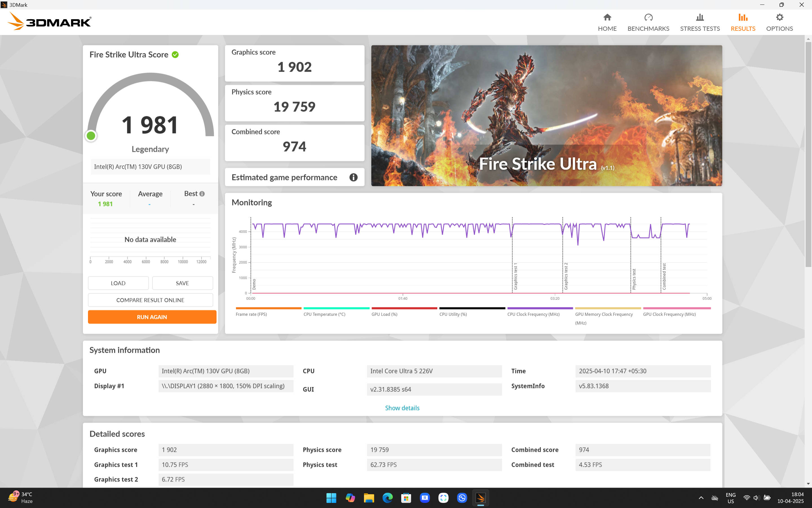This screenshot has width=812, height=508.
Task: Click LOAD button
Action: (118, 283)
